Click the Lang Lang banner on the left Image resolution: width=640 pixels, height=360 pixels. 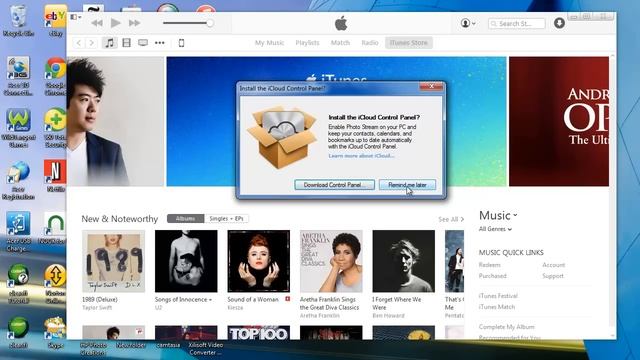pyautogui.click(x=116, y=121)
